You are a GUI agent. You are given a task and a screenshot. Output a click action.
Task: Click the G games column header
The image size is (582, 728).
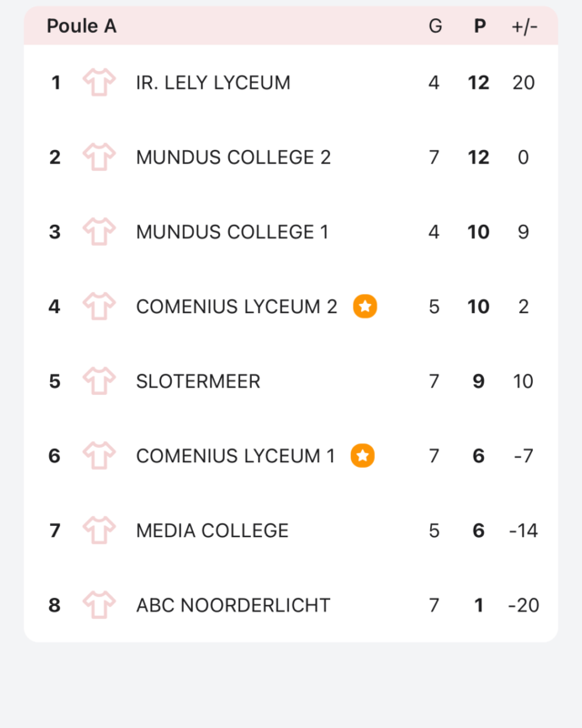pos(436,26)
